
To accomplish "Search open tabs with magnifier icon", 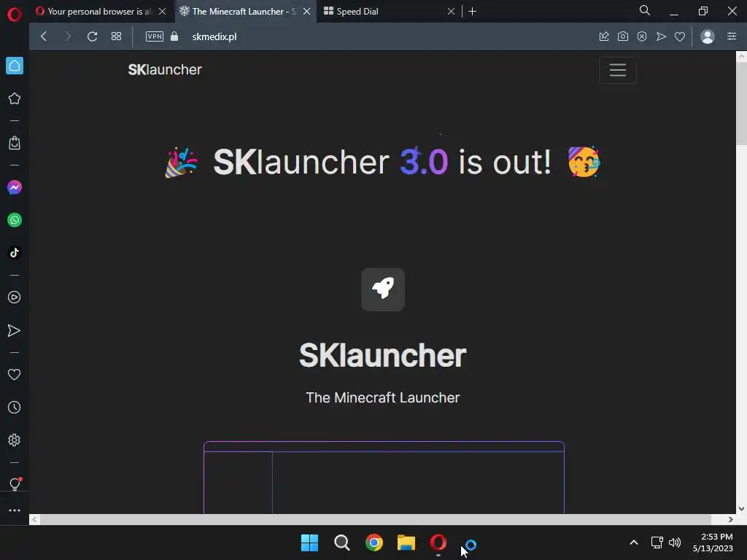I will (x=645, y=10).
